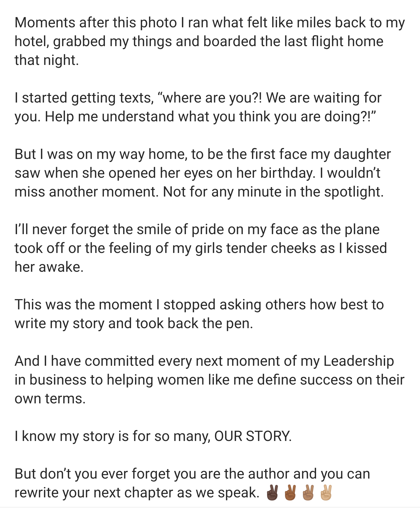Screen dimensions: 420x510
Task: Click the brown second victory hand emoji
Action: [x=290, y=493]
